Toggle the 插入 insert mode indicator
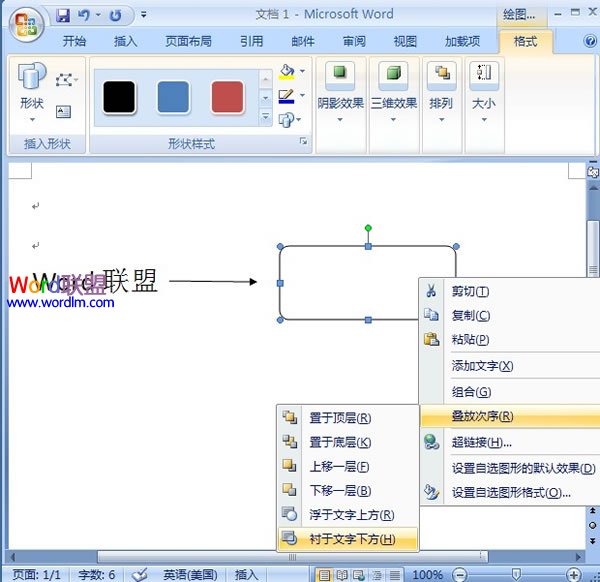600x582 pixels. click(246, 574)
